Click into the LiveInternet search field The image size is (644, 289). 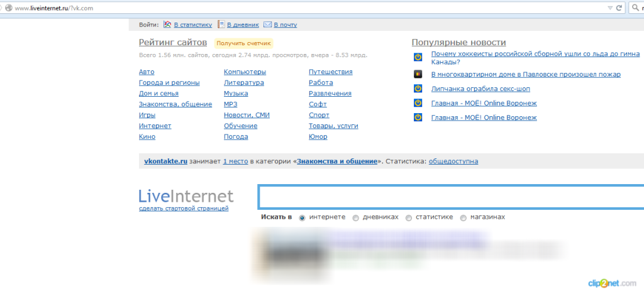[x=450, y=197]
